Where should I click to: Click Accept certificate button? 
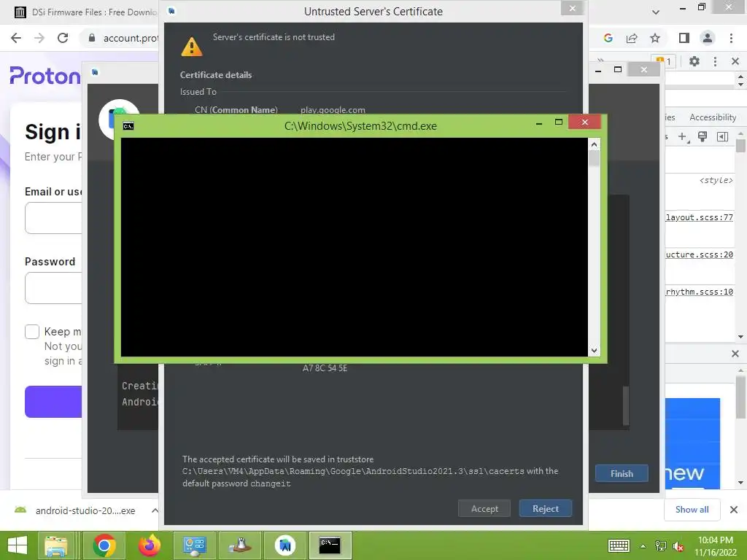484,508
